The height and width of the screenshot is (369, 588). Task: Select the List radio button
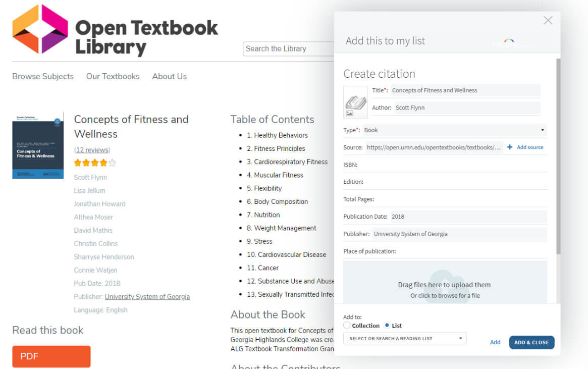387,326
